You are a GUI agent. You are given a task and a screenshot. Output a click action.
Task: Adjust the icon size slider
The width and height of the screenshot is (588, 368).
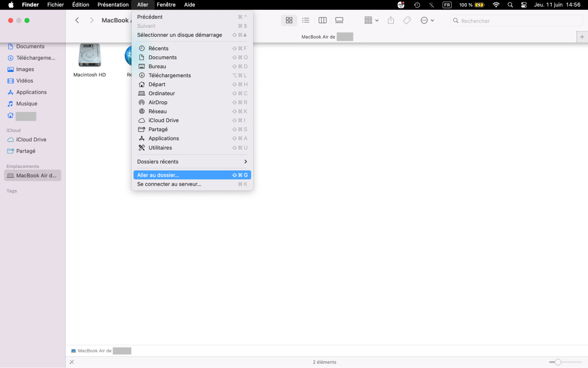tap(558, 362)
